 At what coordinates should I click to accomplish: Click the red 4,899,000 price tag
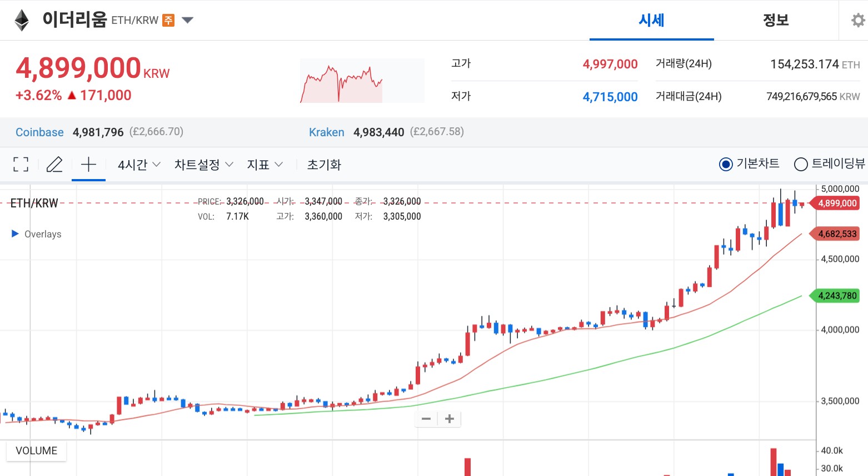[x=835, y=204]
